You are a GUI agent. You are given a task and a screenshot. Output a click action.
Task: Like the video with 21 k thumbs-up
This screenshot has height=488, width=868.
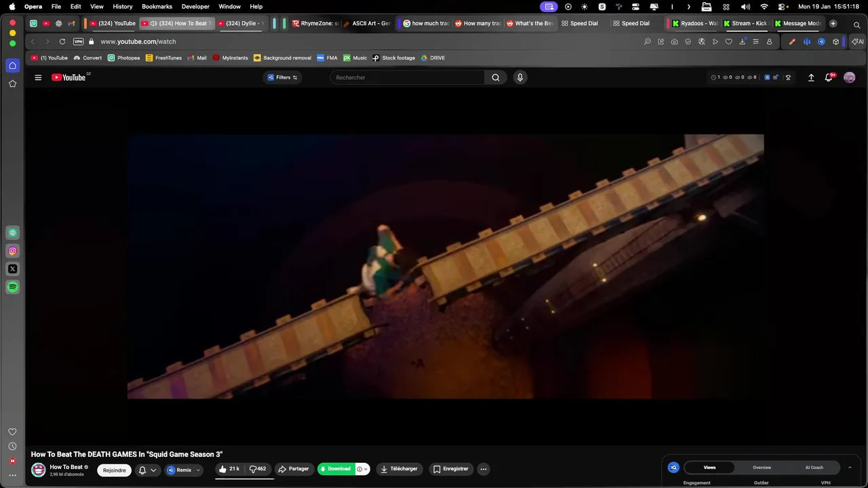229,469
